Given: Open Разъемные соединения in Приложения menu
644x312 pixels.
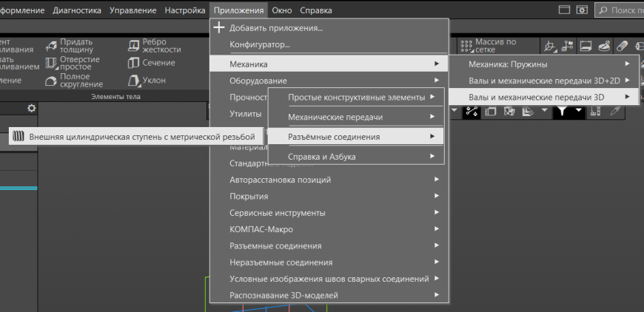Looking at the screenshot, I should [329, 246].
